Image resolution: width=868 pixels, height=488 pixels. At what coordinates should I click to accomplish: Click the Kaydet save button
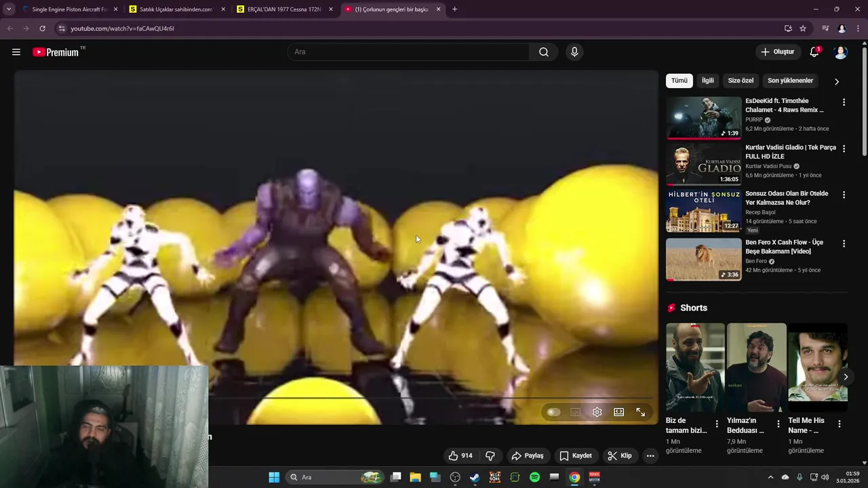576,455
